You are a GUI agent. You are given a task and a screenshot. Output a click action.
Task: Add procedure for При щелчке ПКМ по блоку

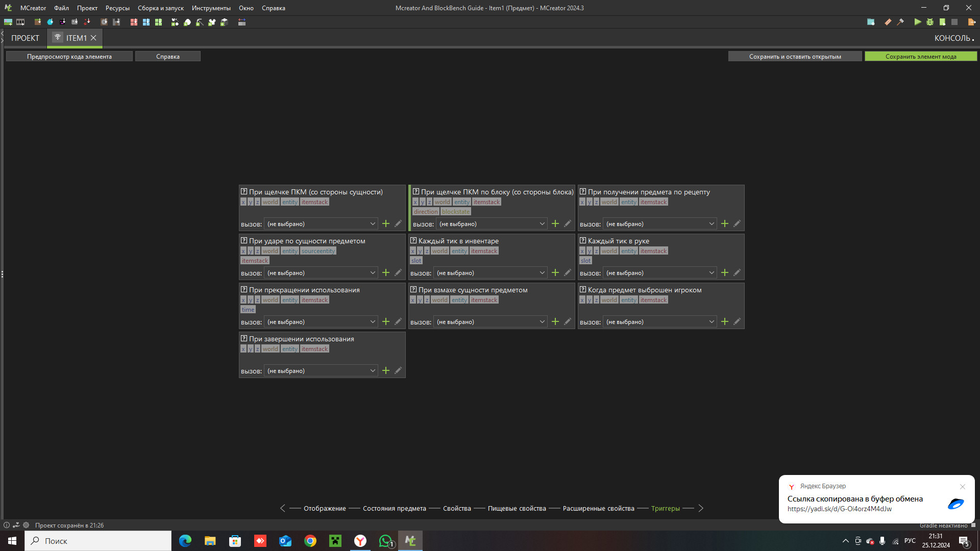555,224
